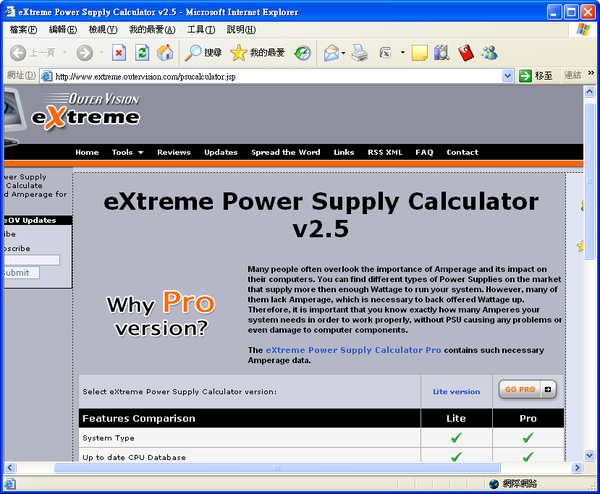Click the status bar page icon
This screenshot has width=600, height=494.
tap(10, 484)
